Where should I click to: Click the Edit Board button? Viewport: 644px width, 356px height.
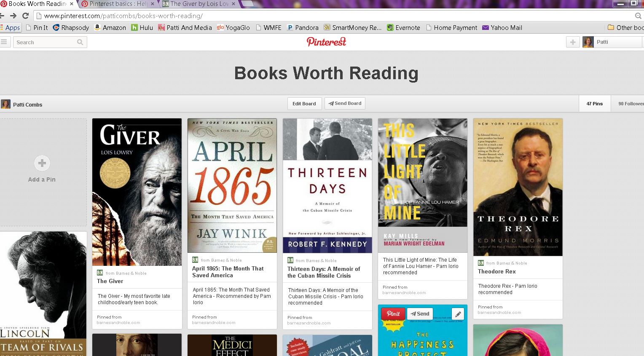point(304,104)
